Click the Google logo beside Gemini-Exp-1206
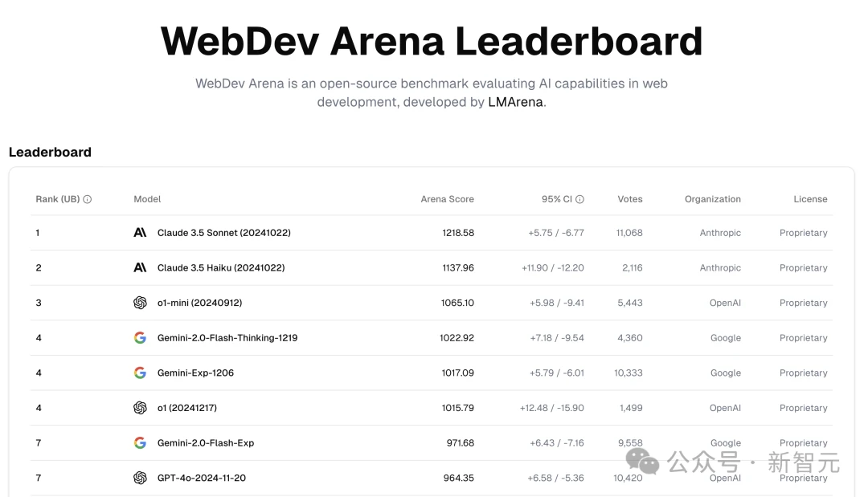Image resolution: width=868 pixels, height=497 pixels. (x=140, y=373)
